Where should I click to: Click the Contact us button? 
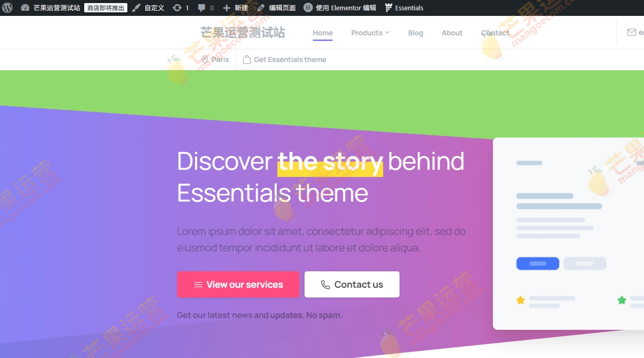[352, 284]
